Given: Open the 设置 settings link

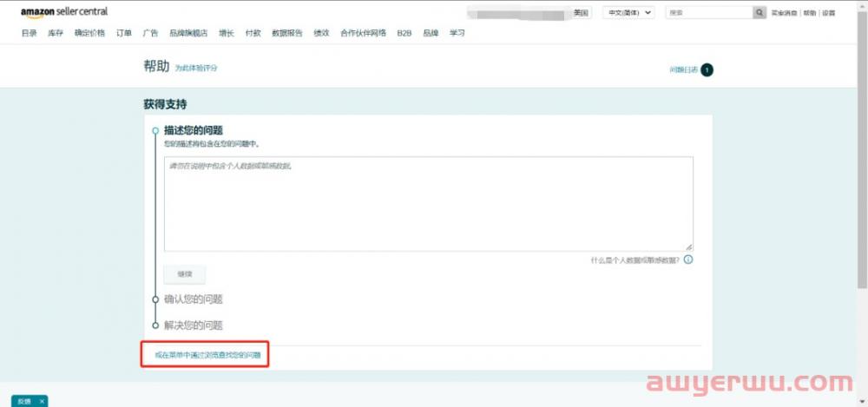Looking at the screenshot, I should tap(828, 13).
